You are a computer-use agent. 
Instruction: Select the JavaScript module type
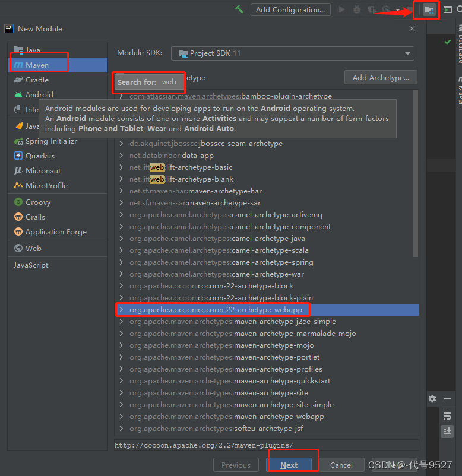click(58, 265)
